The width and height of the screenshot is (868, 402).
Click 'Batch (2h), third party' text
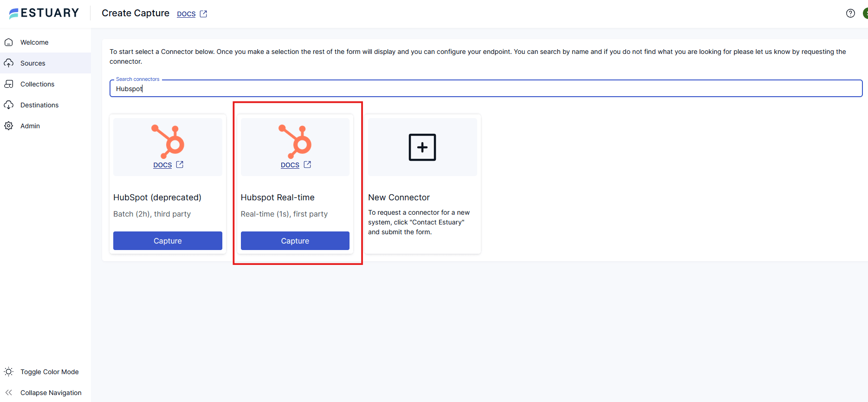(x=152, y=214)
